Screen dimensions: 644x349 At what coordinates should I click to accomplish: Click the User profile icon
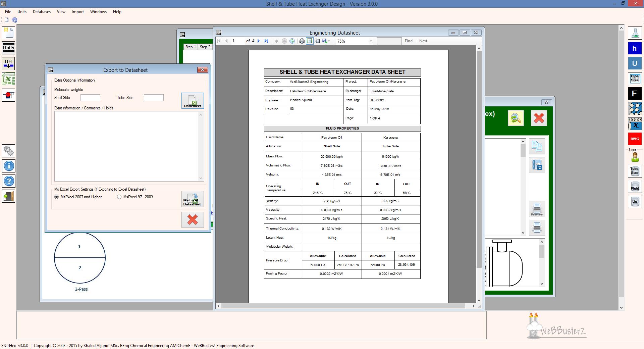point(635,157)
